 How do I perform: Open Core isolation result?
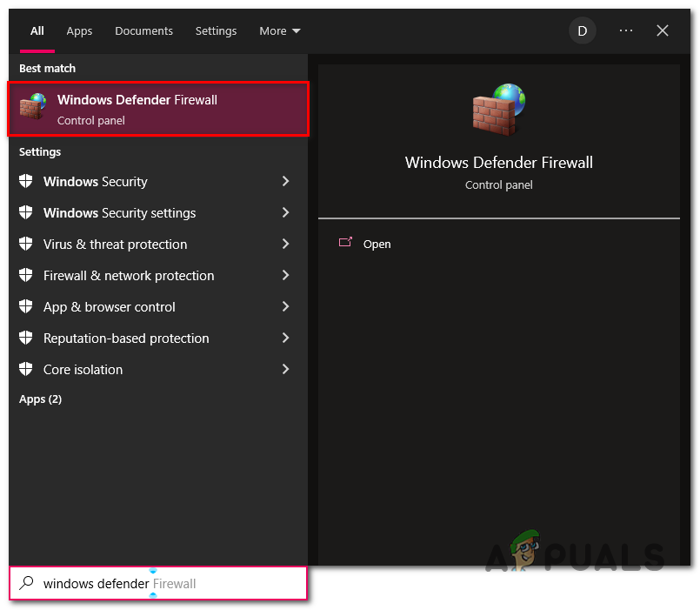pos(158,369)
